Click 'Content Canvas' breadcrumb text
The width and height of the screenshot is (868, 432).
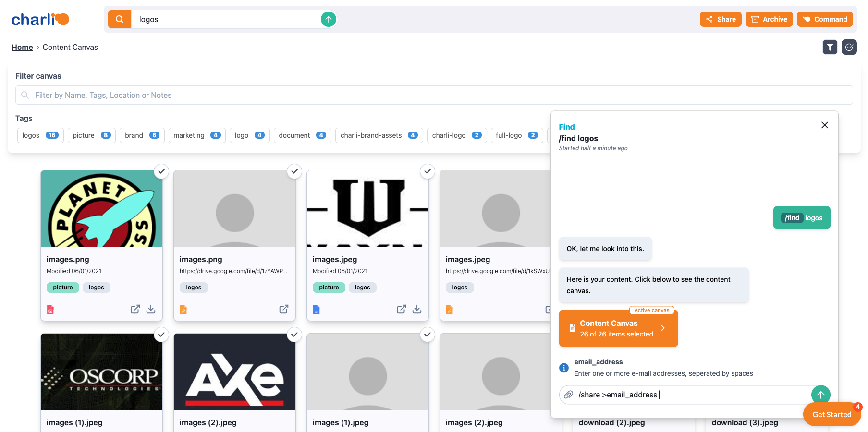point(70,47)
